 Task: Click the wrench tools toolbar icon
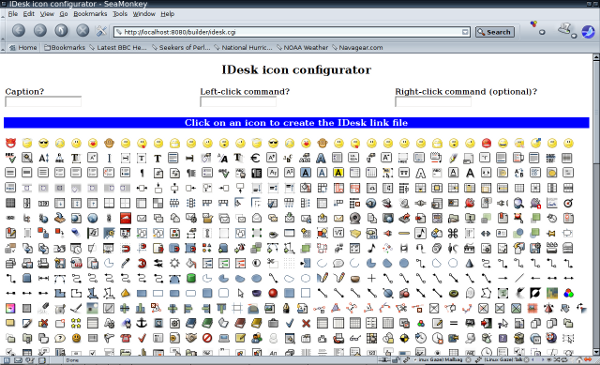101,31
